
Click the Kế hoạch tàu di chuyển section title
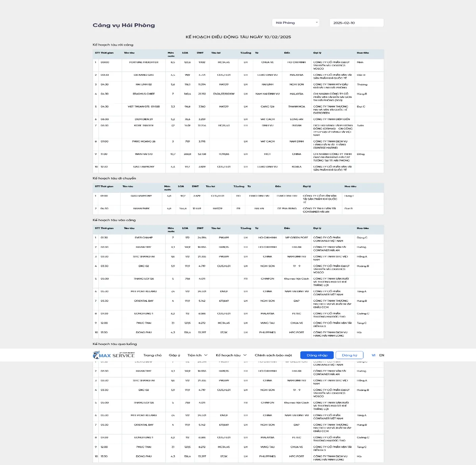coord(114,178)
